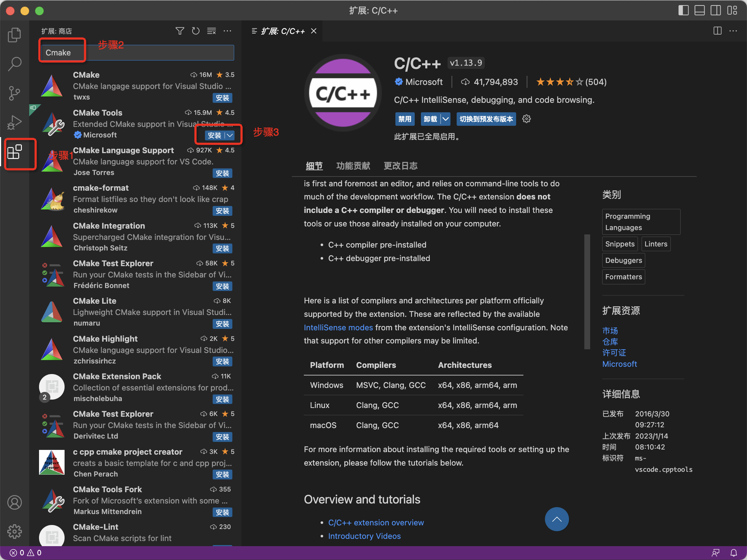This screenshot has height=560, width=747.
Task: Refresh the extensions list
Action: pos(196,31)
